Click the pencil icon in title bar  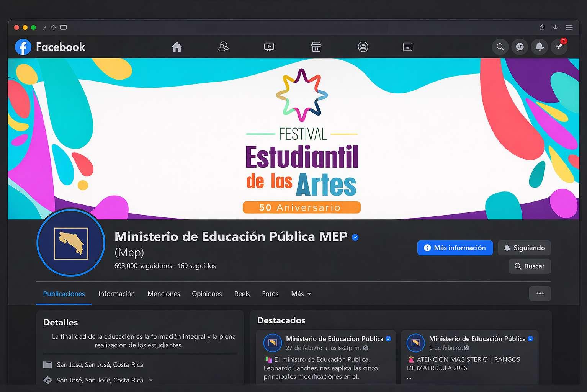pyautogui.click(x=44, y=28)
